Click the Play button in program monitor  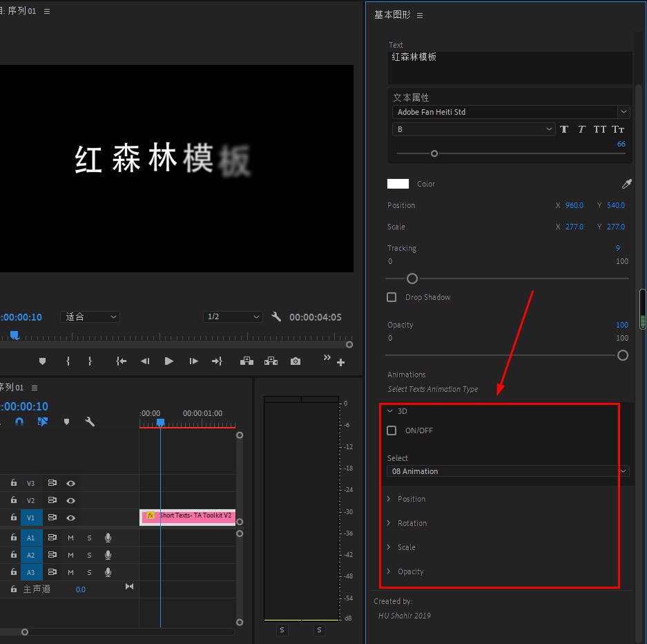(x=168, y=361)
